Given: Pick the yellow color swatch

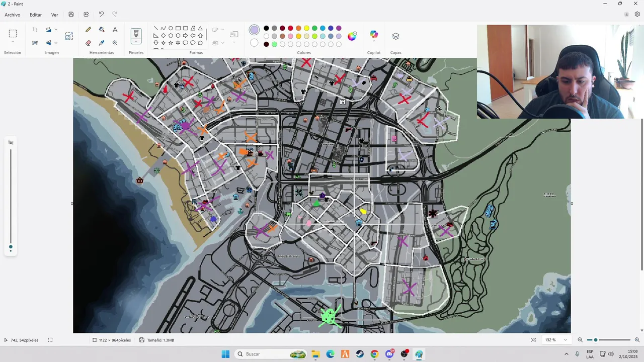Looking at the screenshot, I should [306, 28].
